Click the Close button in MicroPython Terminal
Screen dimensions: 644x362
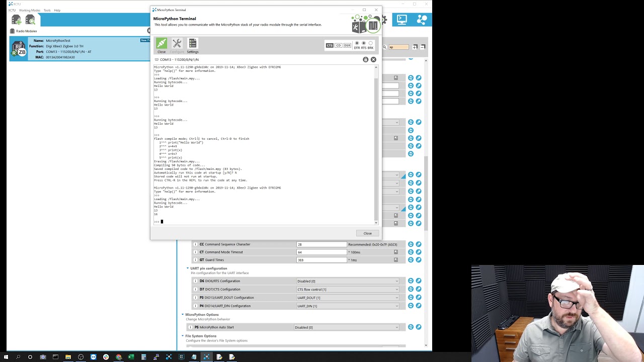(367, 233)
